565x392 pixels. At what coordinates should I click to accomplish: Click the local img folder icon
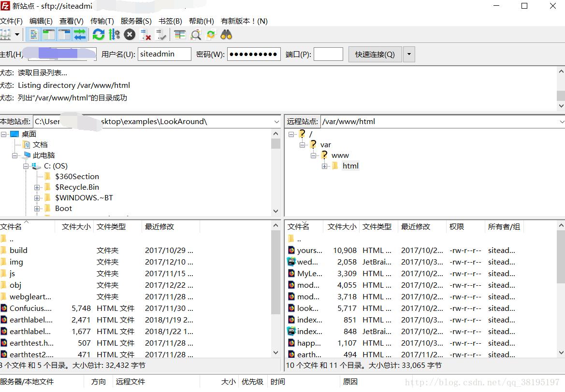4,262
